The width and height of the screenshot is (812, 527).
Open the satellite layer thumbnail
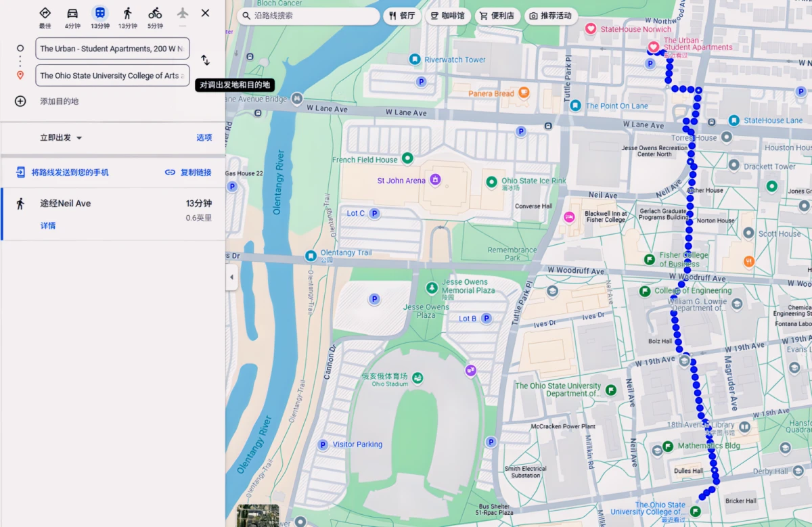pyautogui.click(x=258, y=515)
